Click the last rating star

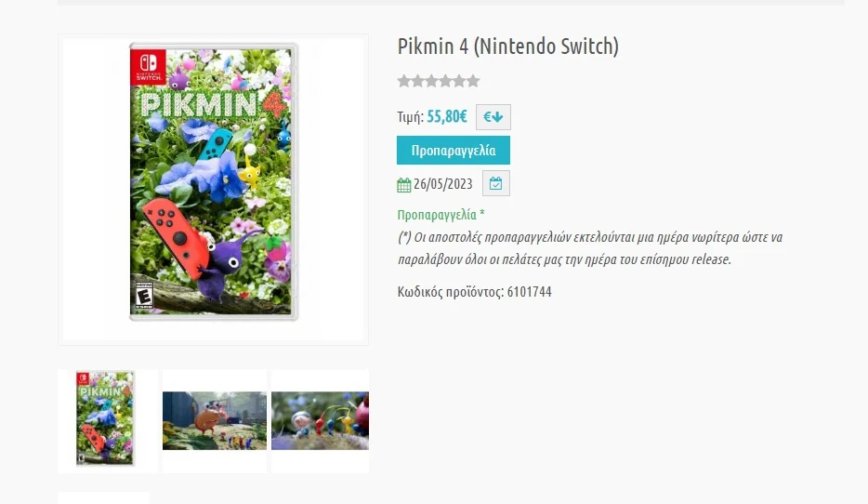[x=472, y=81]
